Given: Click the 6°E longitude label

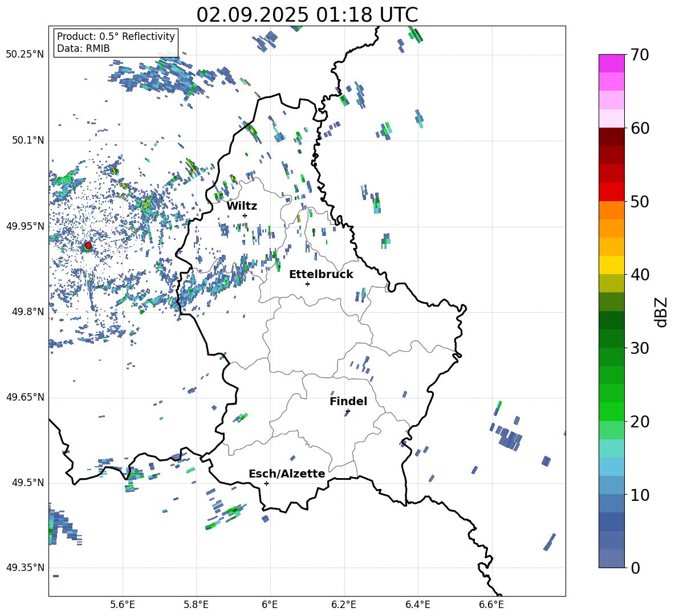Looking at the screenshot, I should click(x=270, y=605).
